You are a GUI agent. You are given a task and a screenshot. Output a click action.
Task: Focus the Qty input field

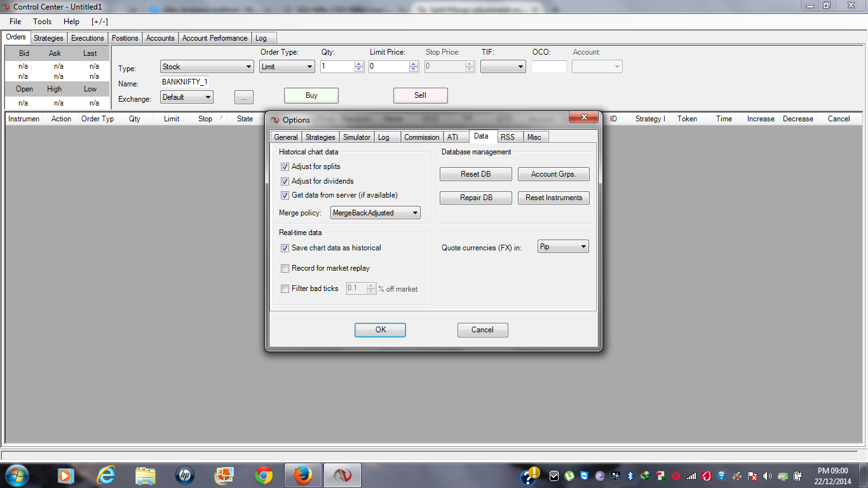[337, 67]
